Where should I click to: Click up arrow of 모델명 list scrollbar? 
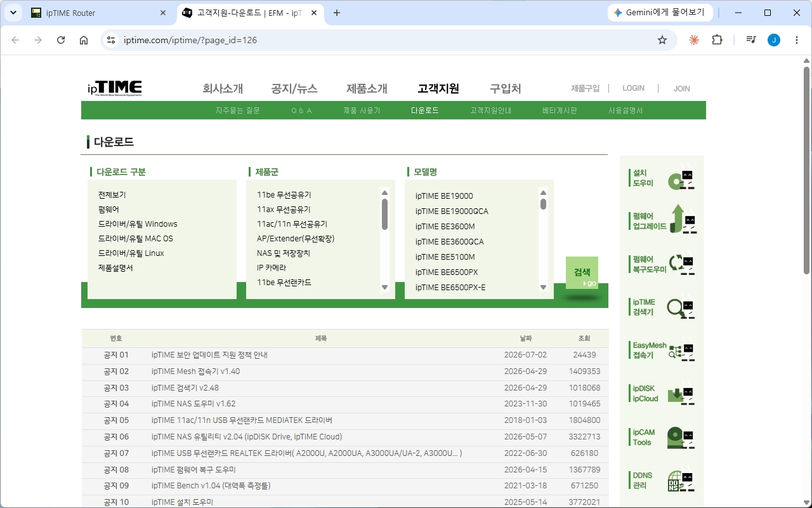point(543,192)
